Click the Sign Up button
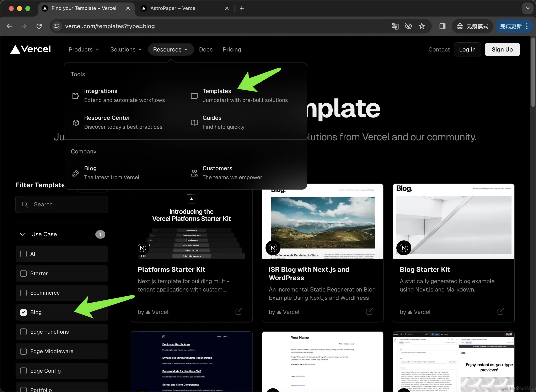The width and height of the screenshot is (536, 392). click(502, 49)
